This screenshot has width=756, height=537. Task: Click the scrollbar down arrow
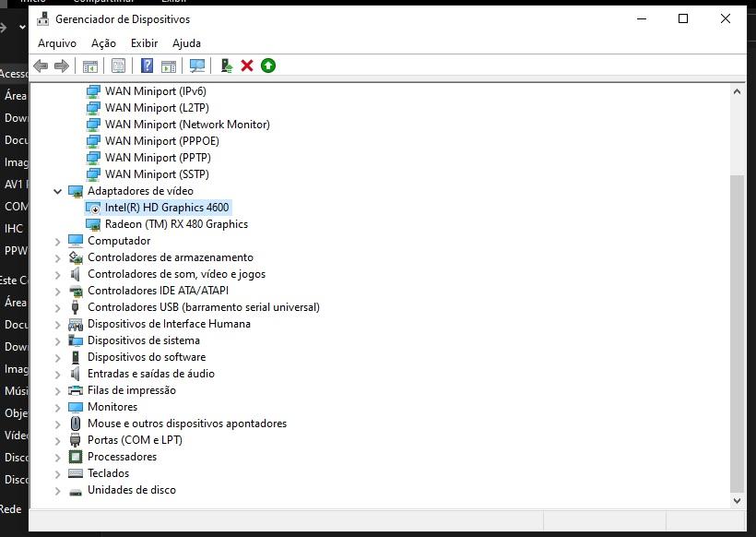point(737,501)
